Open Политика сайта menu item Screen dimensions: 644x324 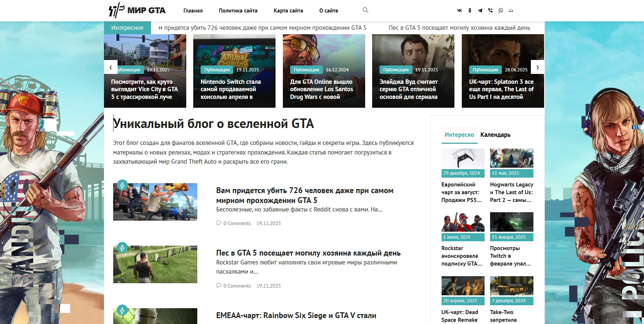click(238, 11)
